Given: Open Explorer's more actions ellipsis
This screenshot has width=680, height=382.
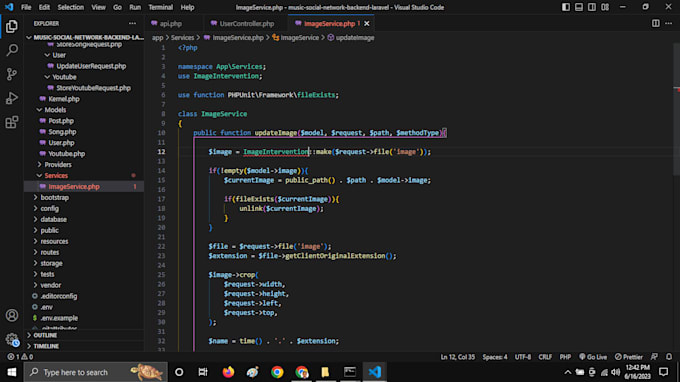Looking at the screenshot, I should click(x=132, y=23).
